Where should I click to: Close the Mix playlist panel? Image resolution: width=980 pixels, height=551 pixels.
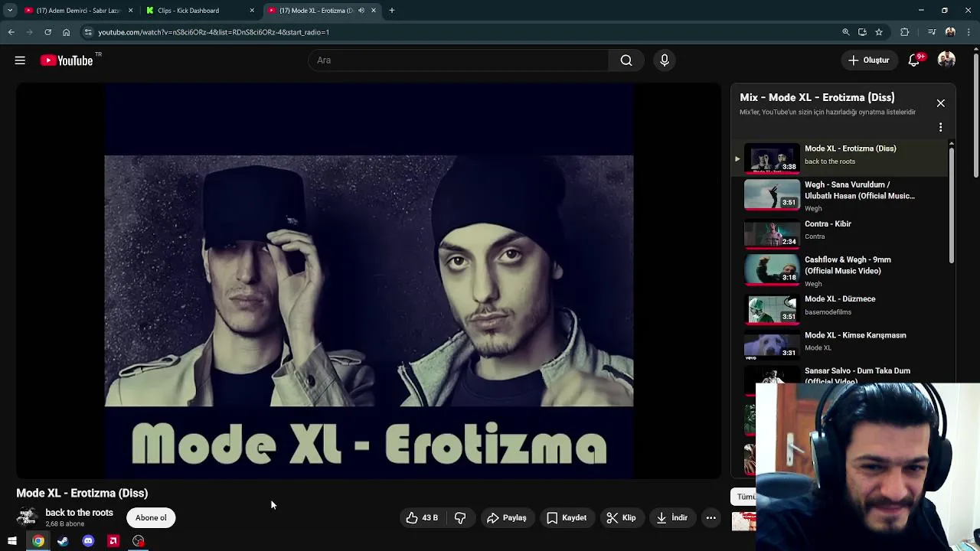pos(940,103)
